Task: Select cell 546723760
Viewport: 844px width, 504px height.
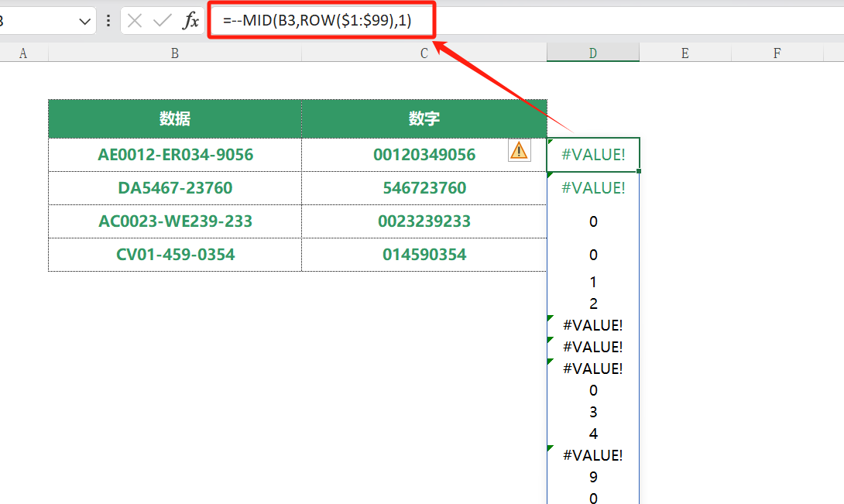Action: click(424, 188)
